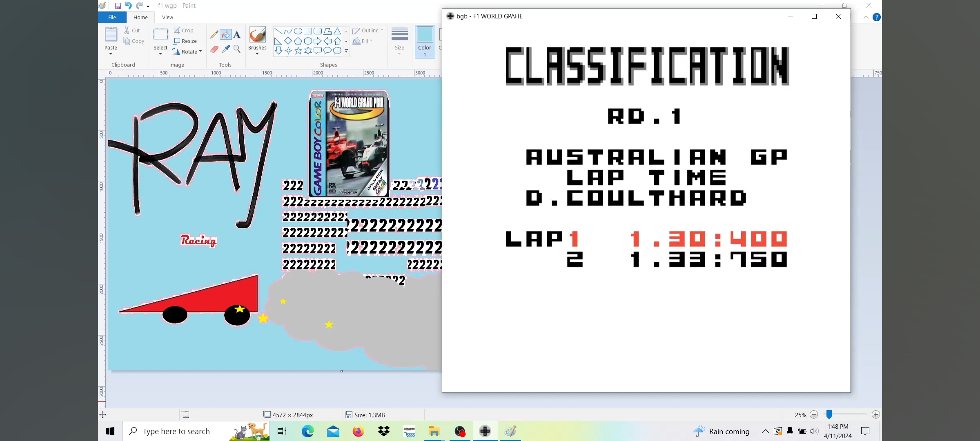Click the Undo arrow icon
980x441 pixels.
click(x=128, y=6)
